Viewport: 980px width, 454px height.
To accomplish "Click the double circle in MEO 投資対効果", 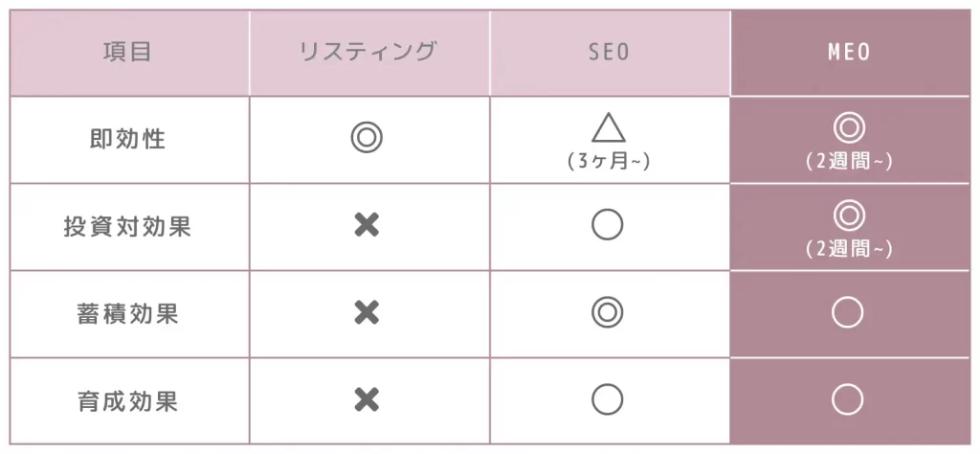I will 849,215.
